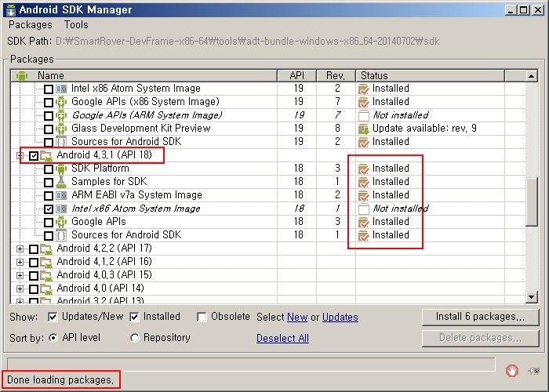Expand the Android 4.1.2 (API 16) node
549x392 pixels.
(20, 263)
